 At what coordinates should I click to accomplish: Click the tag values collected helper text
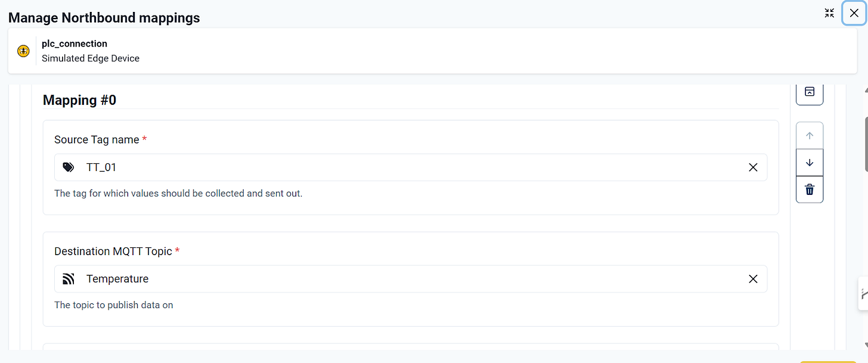coord(178,194)
